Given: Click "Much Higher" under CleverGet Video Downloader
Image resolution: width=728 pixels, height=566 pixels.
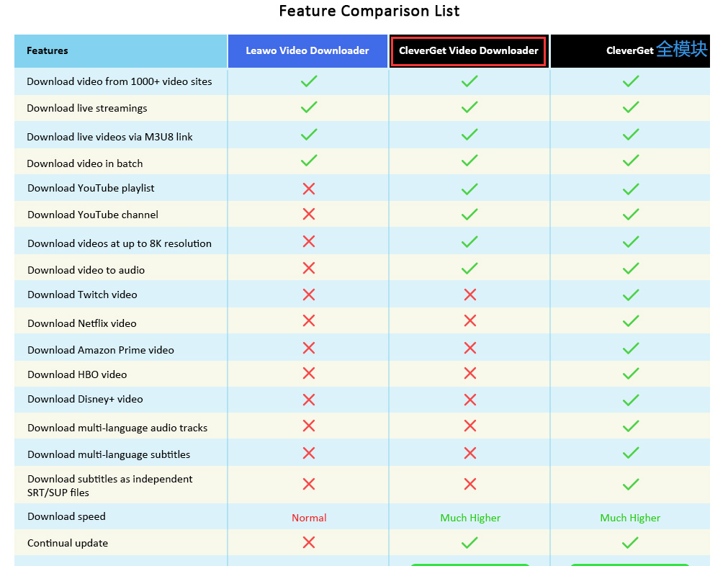Looking at the screenshot, I should click(x=470, y=518).
